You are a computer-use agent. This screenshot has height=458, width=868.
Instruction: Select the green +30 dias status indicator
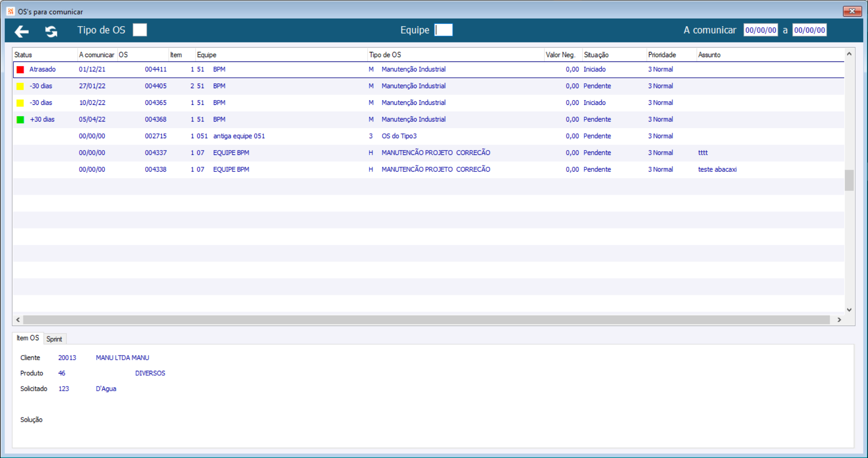point(20,120)
